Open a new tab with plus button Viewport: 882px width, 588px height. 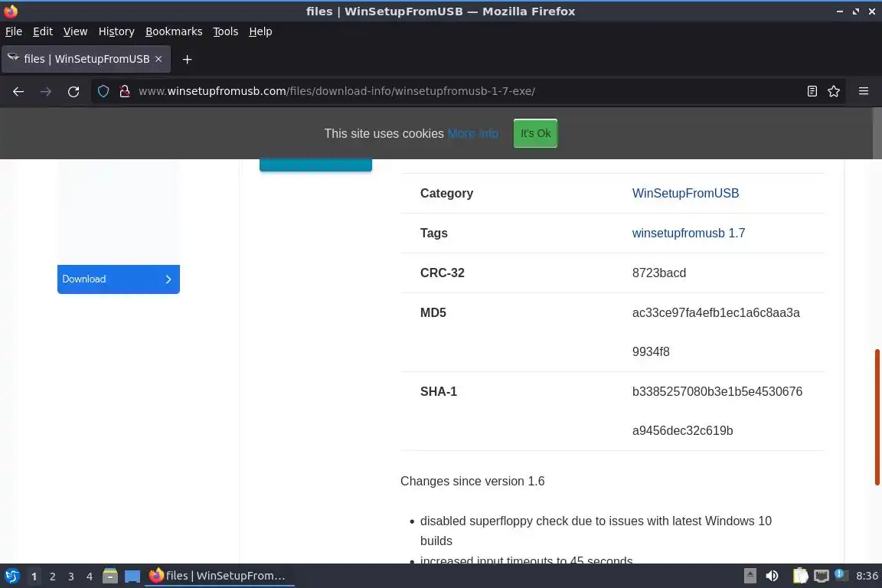[188, 59]
